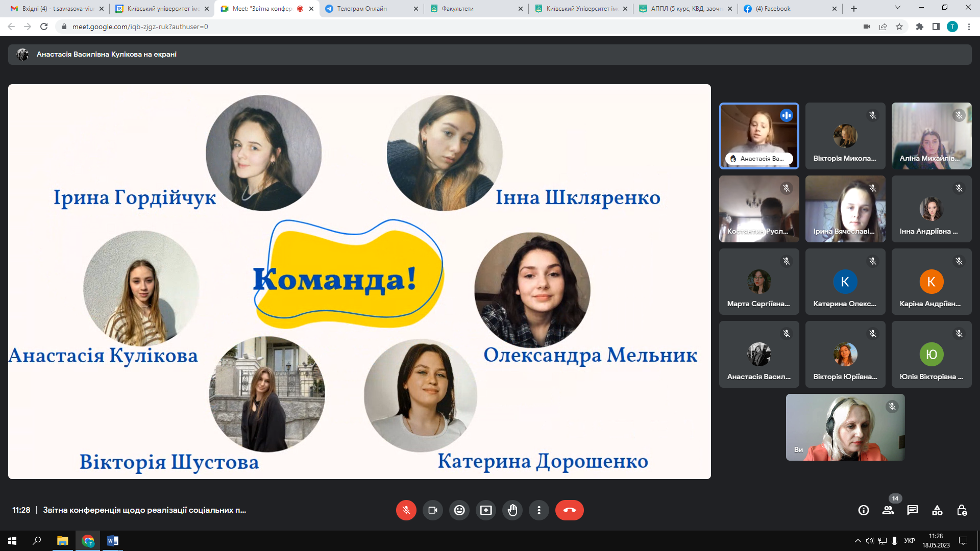Show the participants list panel
This screenshot has width=980, height=551.
tap(888, 510)
